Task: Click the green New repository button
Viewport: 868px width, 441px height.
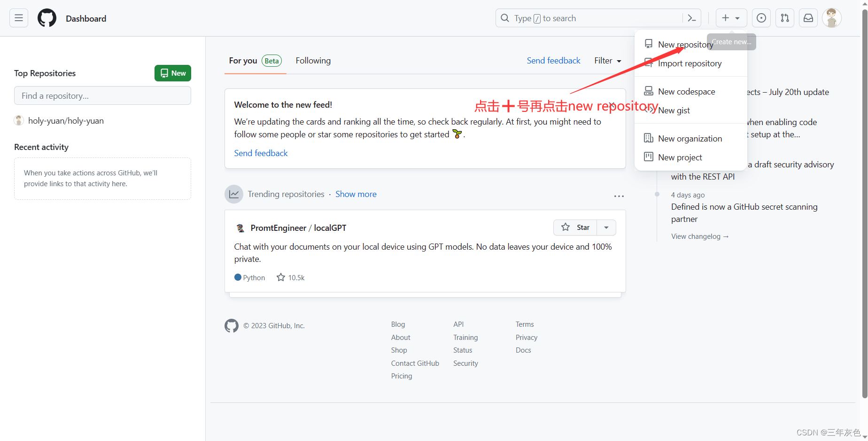Action: click(172, 73)
